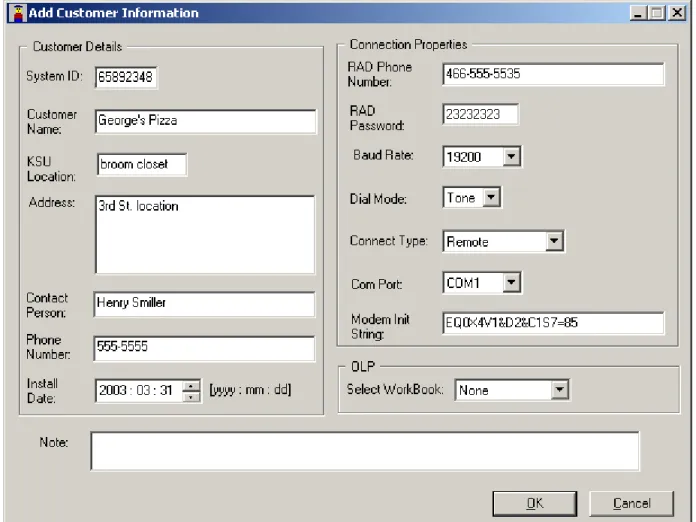
Task: Click the "Com Port:" label
Action: 376,284
